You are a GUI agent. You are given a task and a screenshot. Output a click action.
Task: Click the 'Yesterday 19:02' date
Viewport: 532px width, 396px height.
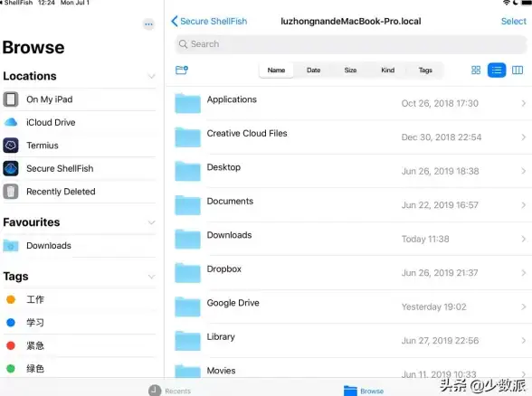pos(433,306)
